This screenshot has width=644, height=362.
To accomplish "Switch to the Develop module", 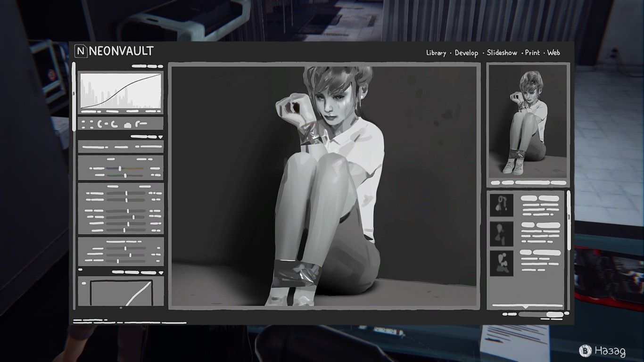I will click(x=466, y=53).
